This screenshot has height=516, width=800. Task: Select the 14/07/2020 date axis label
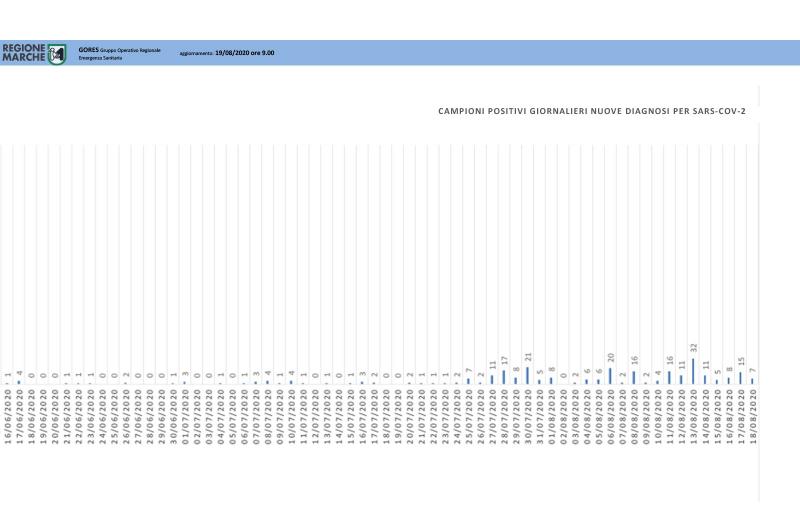[x=339, y=415]
